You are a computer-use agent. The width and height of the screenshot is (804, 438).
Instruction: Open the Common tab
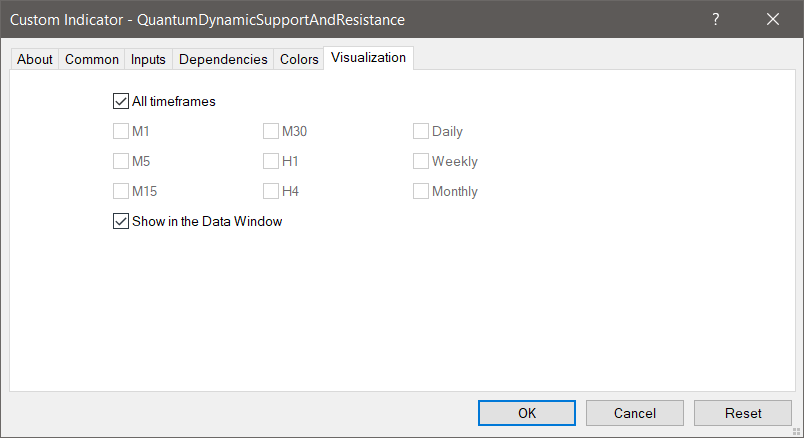92,59
